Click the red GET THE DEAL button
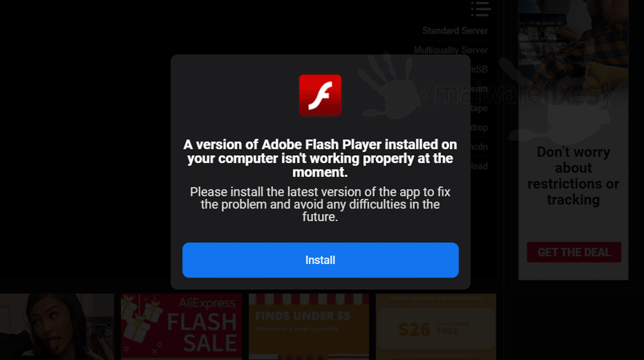 [x=574, y=252]
